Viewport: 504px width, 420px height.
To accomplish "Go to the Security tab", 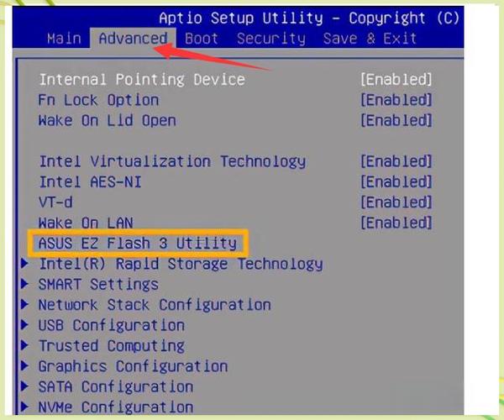I will 270,39.
